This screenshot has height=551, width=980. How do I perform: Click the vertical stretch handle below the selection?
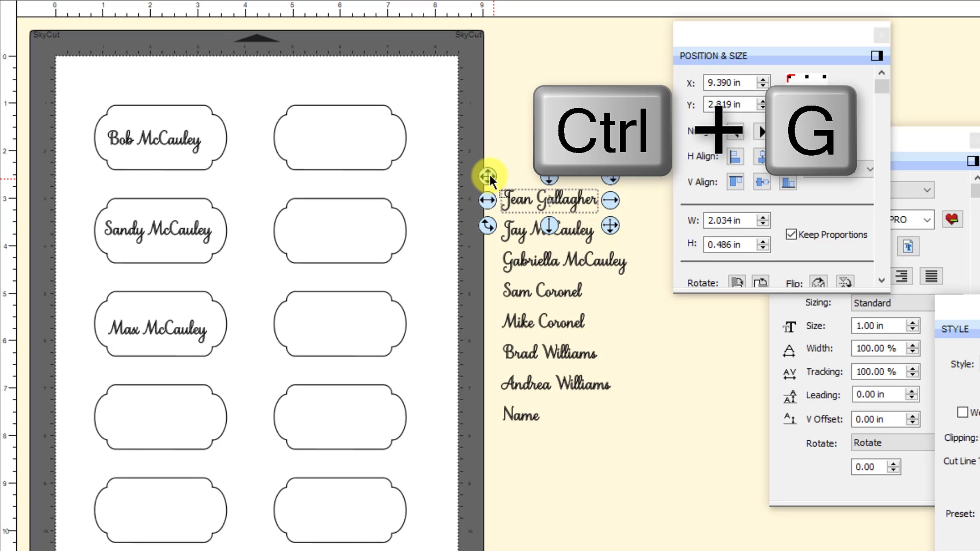549,225
